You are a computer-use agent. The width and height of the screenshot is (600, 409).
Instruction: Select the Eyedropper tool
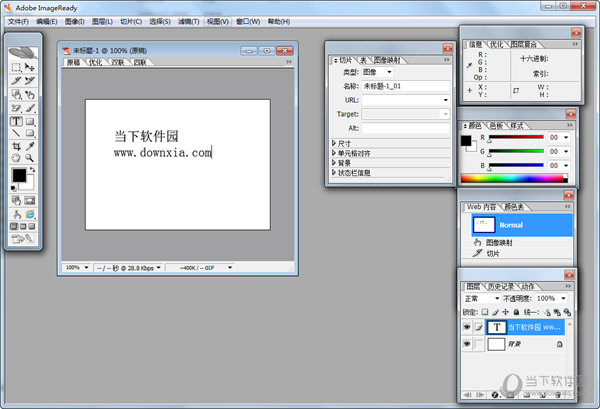click(29, 146)
